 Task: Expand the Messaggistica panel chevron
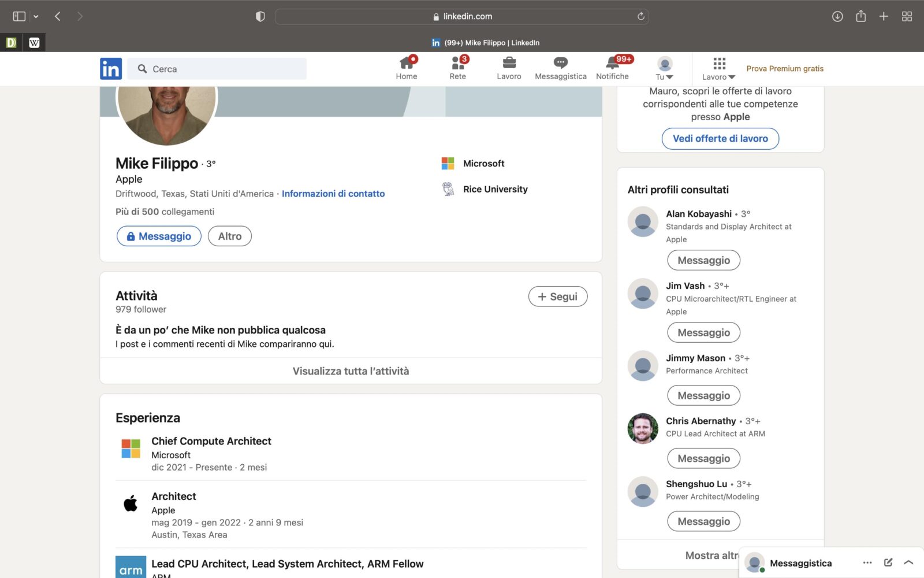pyautogui.click(x=908, y=562)
